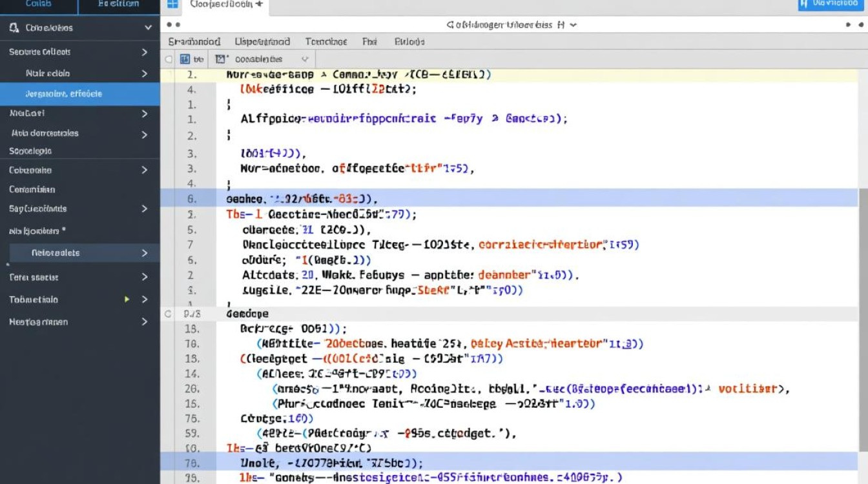Expand the 'Seoutce Colleots' sidebar item
The height and width of the screenshot is (484, 868).
[145, 52]
